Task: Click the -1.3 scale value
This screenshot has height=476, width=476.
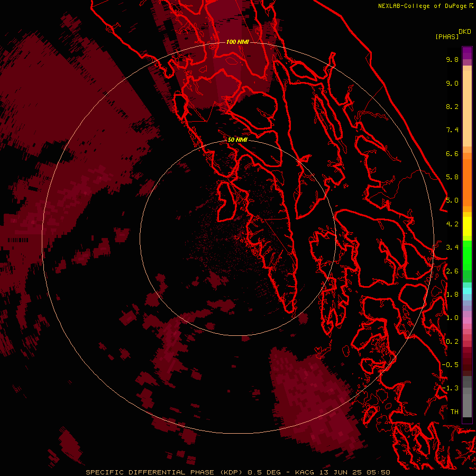Action: pyautogui.click(x=450, y=388)
